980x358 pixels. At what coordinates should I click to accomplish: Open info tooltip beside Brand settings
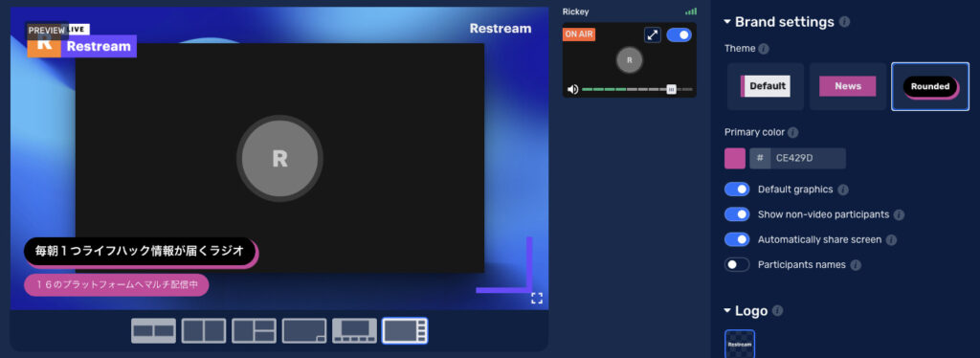click(x=844, y=22)
